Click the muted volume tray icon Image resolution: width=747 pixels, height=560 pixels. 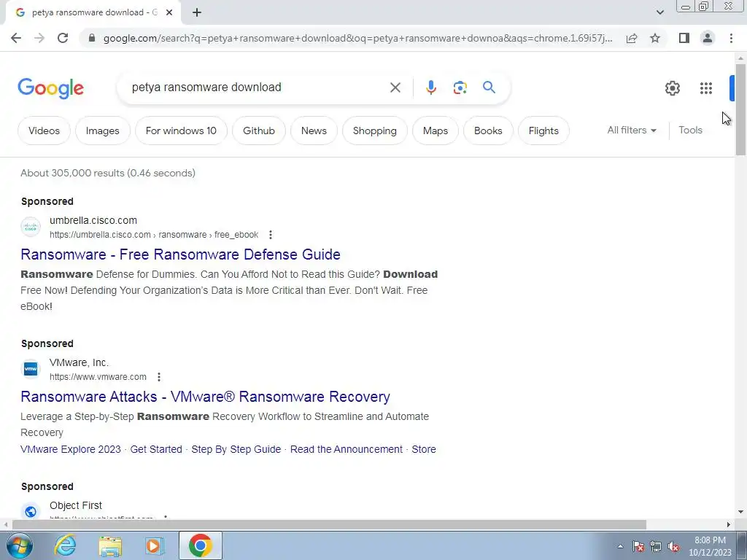[673, 546]
